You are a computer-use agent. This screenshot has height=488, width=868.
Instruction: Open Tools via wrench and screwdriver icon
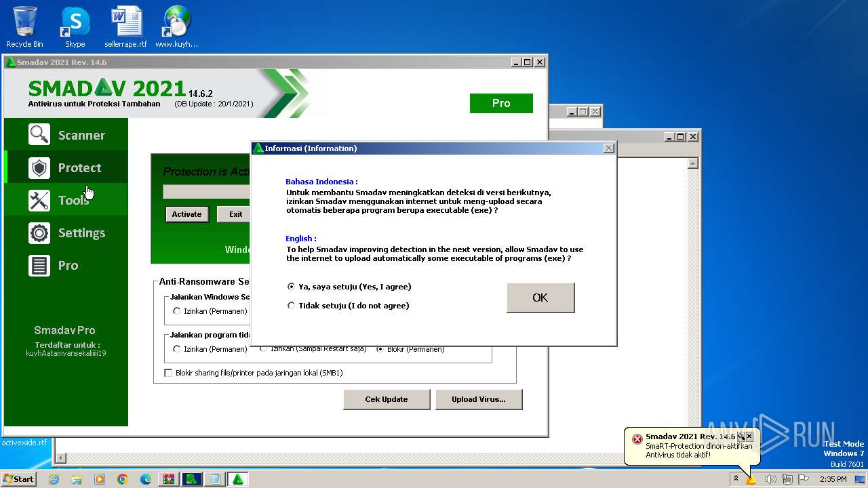click(39, 200)
